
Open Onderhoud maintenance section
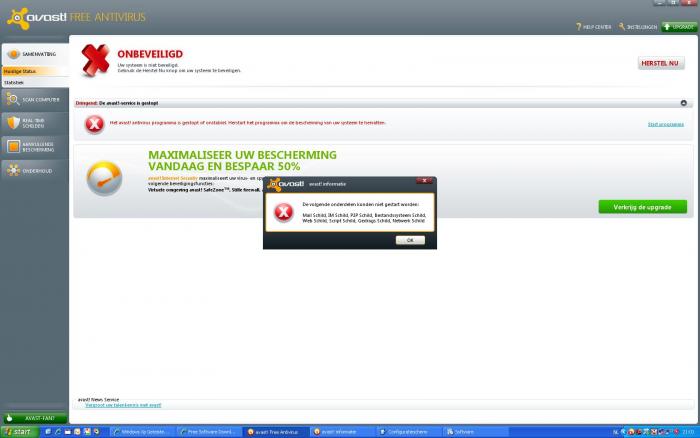pyautogui.click(x=35, y=171)
